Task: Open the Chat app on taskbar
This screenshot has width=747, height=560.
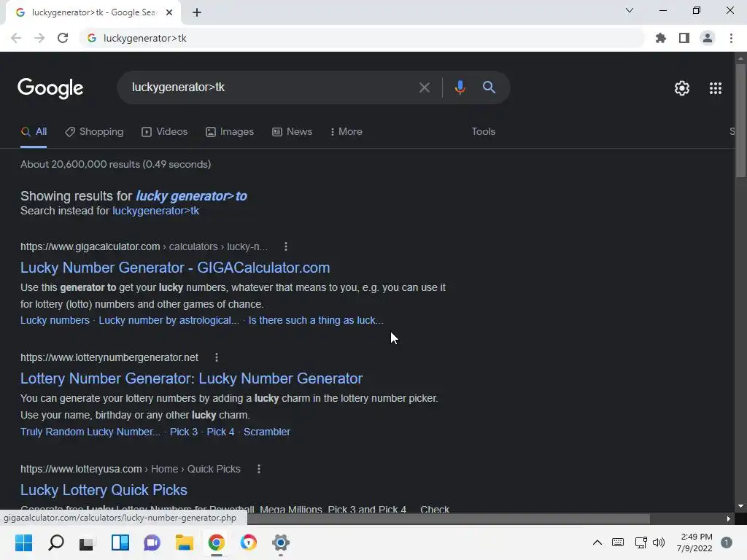Action: pos(152,542)
